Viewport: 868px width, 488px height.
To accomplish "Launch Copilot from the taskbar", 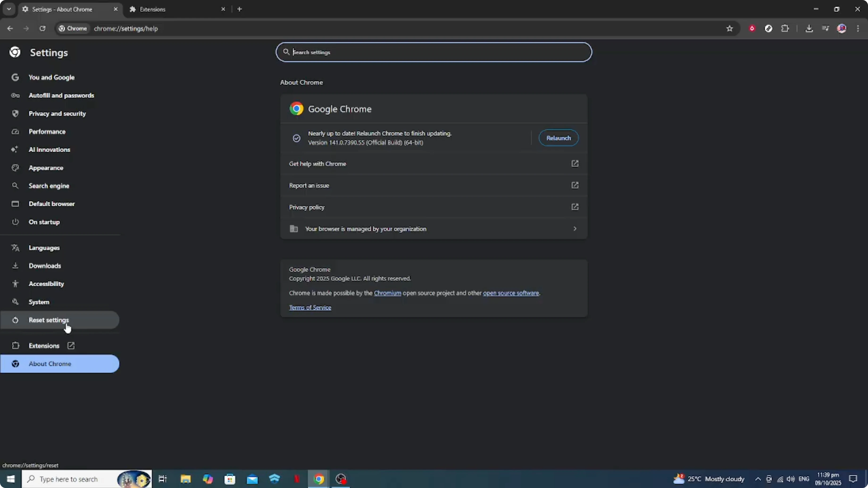I will (208, 479).
